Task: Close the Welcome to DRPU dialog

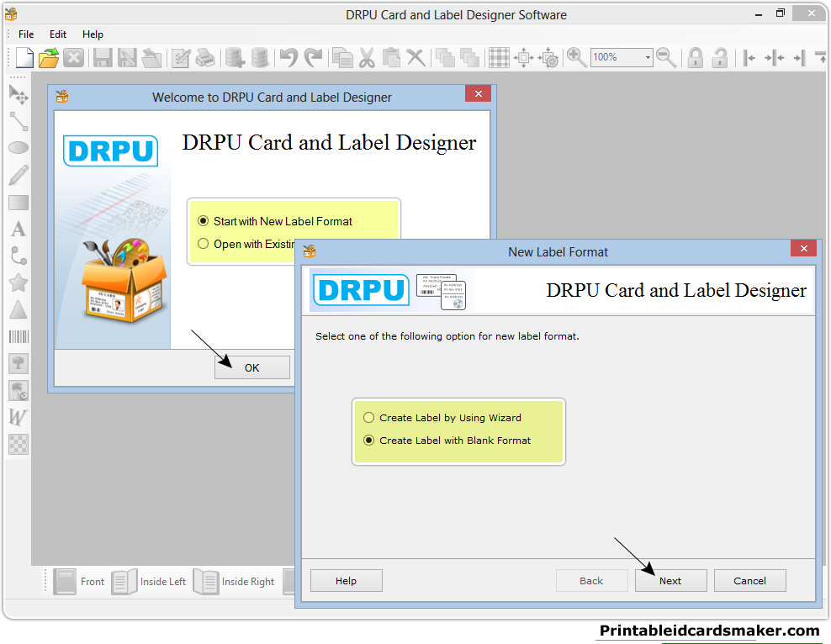Action: (478, 93)
